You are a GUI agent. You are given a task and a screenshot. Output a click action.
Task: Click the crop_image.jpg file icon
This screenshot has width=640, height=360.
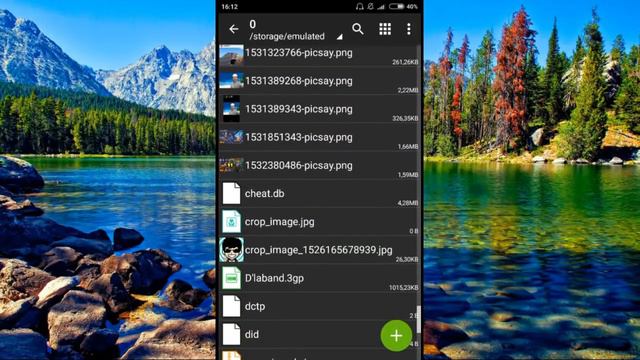click(x=231, y=222)
